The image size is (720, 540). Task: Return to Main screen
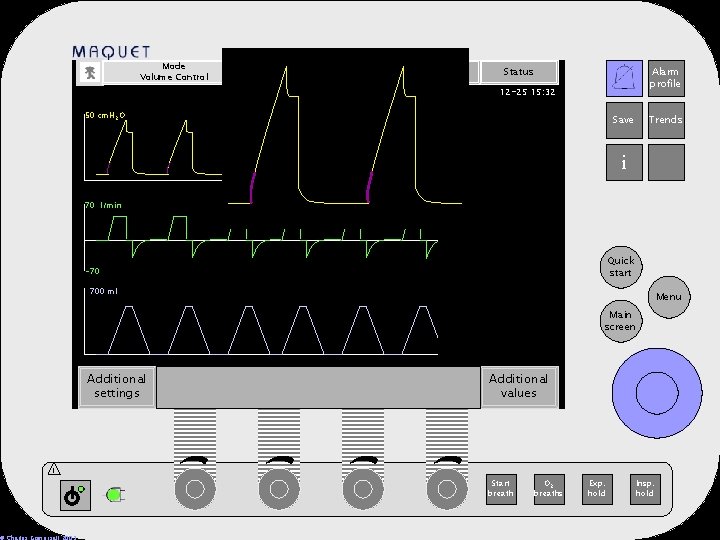[x=621, y=321]
